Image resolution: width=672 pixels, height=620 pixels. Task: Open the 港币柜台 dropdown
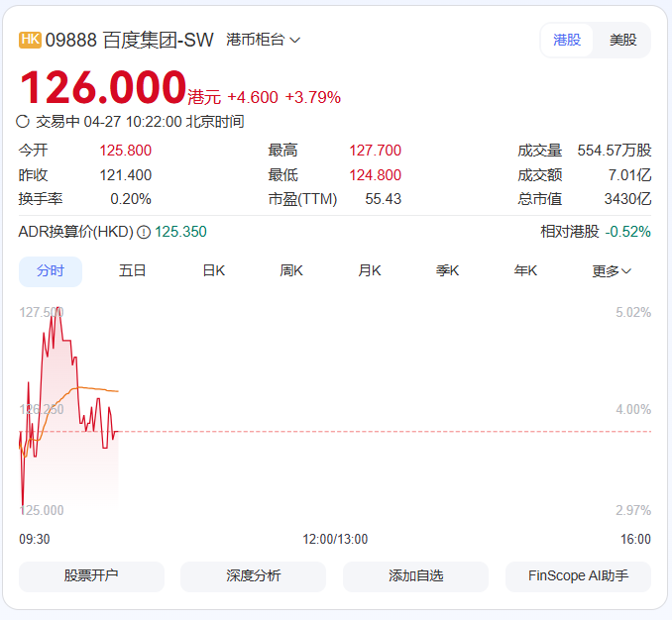tap(263, 40)
